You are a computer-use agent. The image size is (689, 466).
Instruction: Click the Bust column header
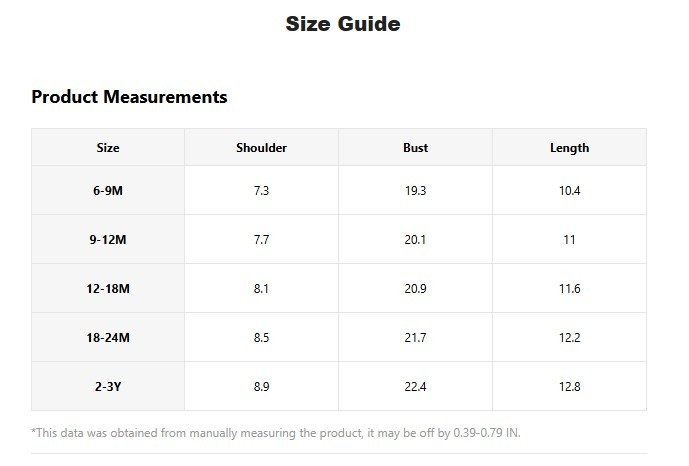pos(415,148)
